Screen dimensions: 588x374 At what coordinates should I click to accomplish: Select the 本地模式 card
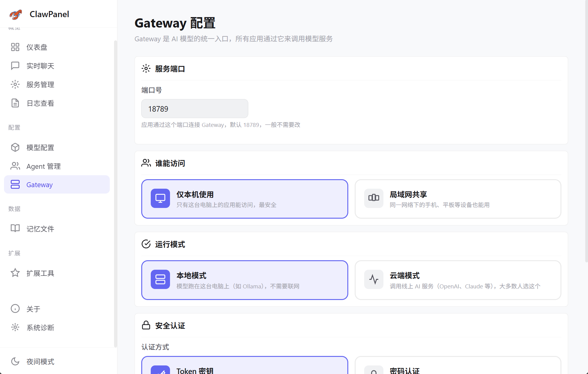(245, 280)
